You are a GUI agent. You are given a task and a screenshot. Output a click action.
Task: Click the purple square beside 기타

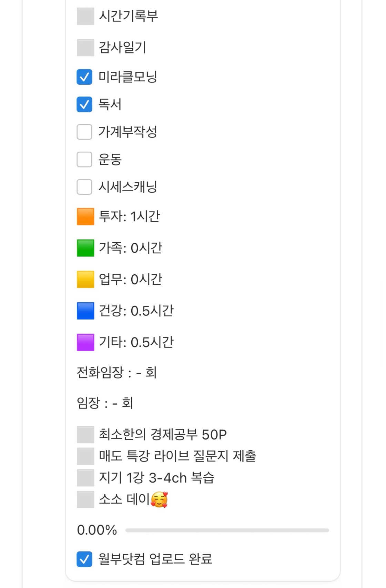click(85, 342)
